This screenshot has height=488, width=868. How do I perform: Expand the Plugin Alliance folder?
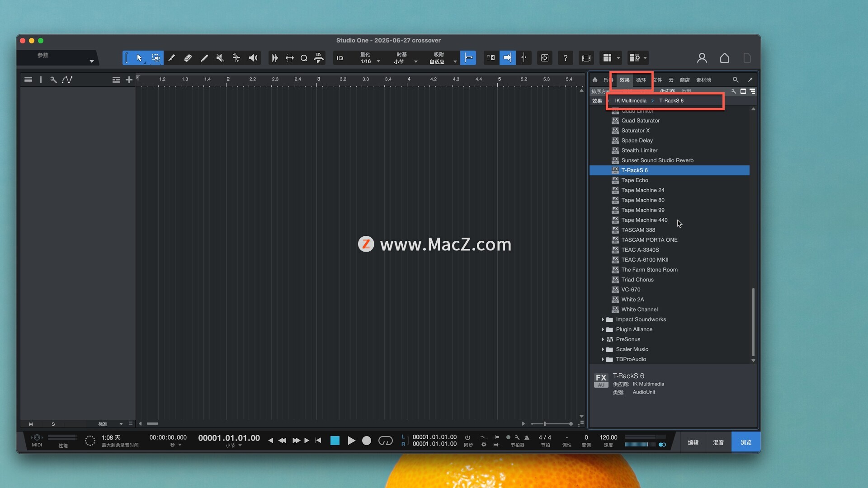603,329
